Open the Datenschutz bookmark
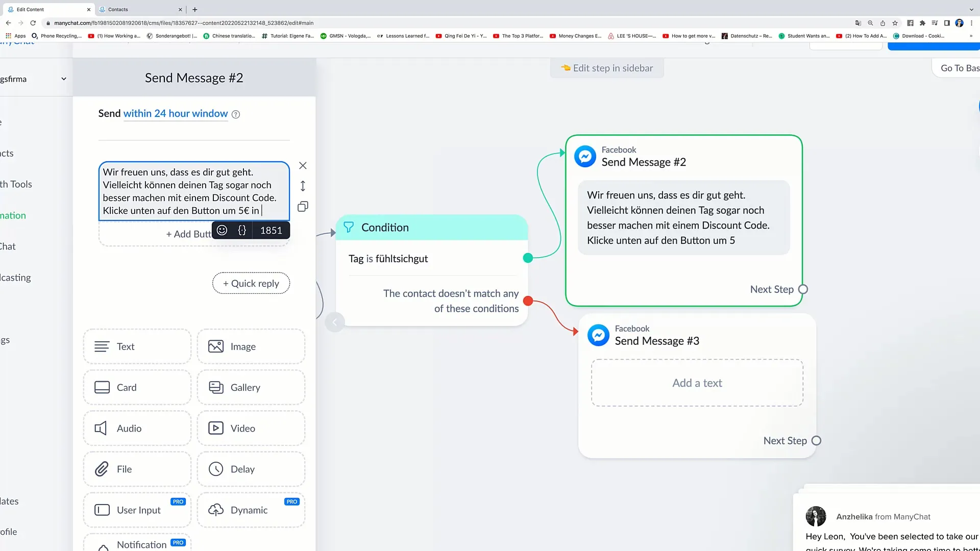980x551 pixels. (747, 36)
